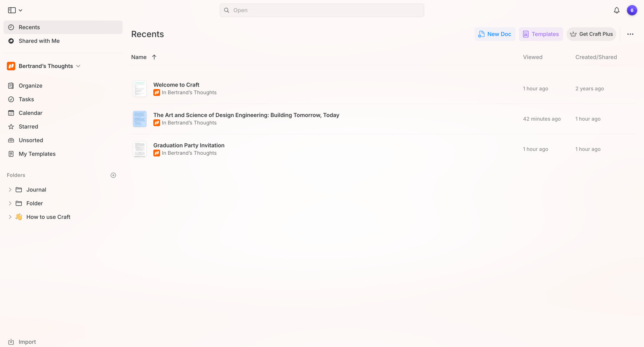Toggle the sidebar panel icon
The width and height of the screenshot is (644, 347).
pyautogui.click(x=12, y=10)
